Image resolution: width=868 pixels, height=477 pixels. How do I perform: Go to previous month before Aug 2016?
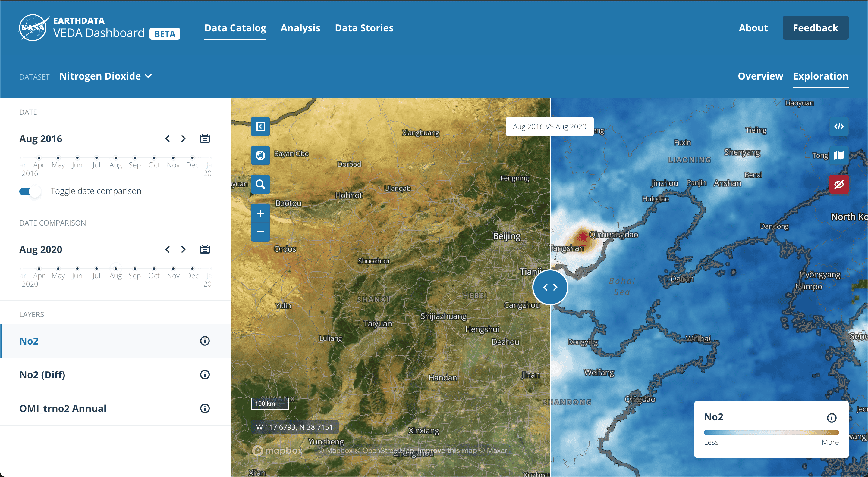point(168,138)
